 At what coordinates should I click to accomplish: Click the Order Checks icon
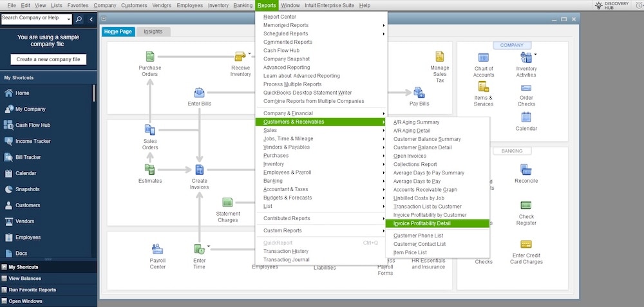(526, 88)
